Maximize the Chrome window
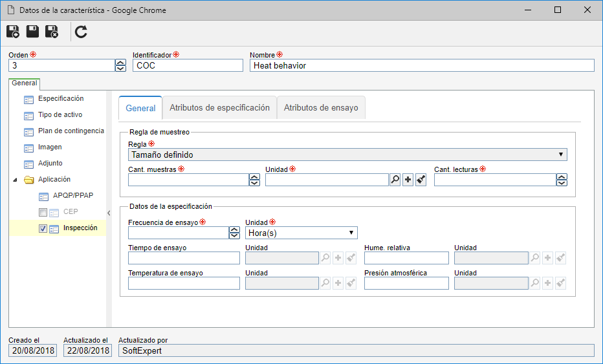603x364 pixels. coord(558,10)
